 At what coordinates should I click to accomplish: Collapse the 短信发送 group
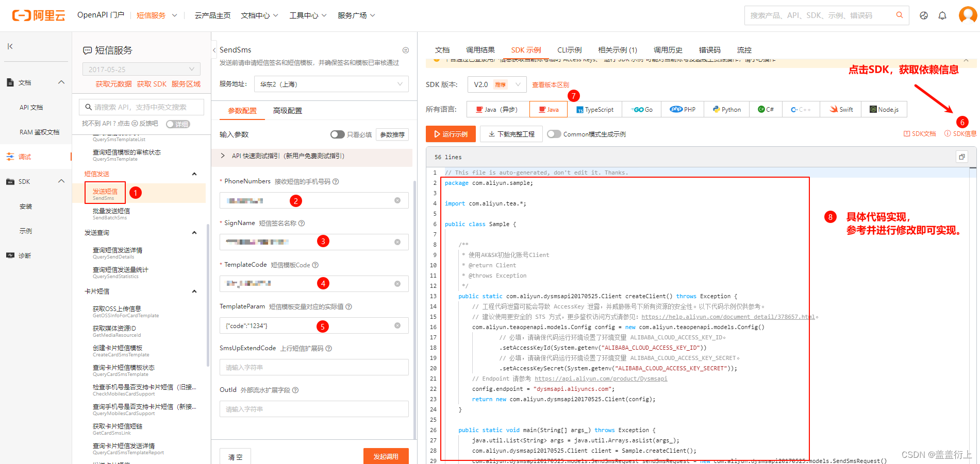(194, 174)
